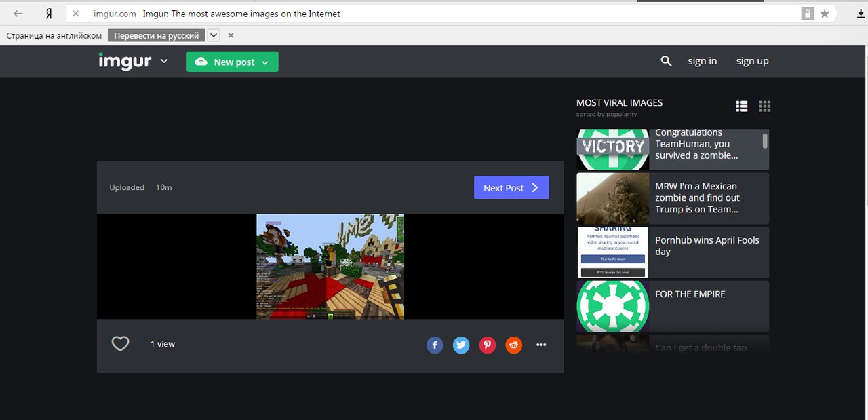868x420 pixels.
Task: Click the 'sorted by popularity' text
Action: pos(607,114)
